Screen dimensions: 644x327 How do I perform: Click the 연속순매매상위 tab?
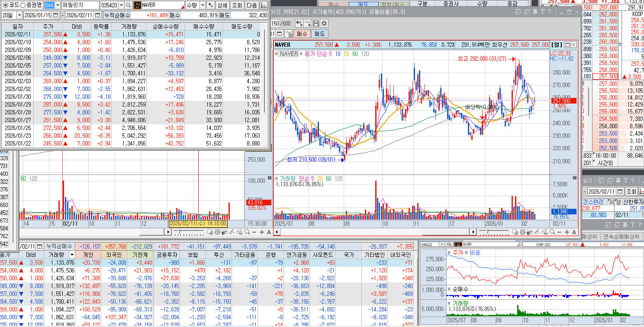coord(621,236)
